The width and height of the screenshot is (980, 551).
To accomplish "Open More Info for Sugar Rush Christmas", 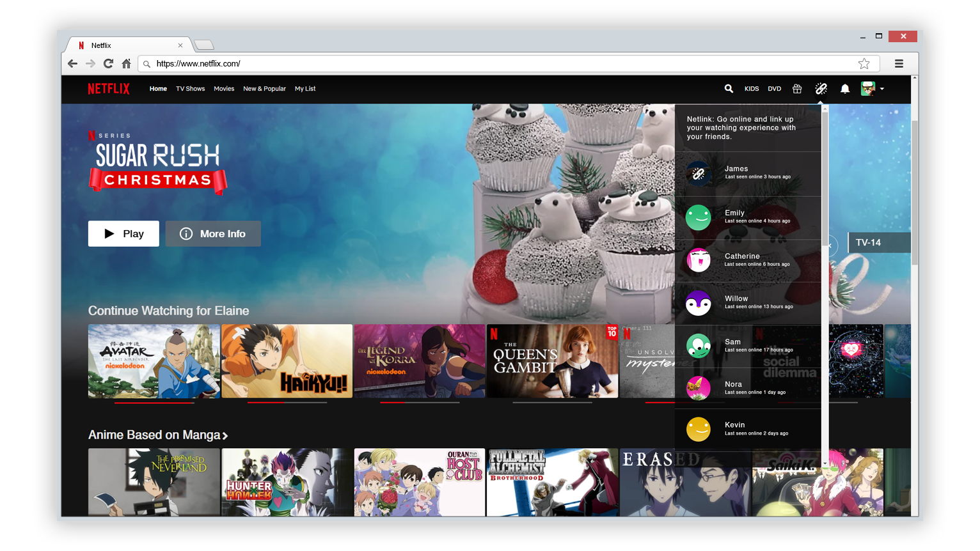I will [213, 233].
